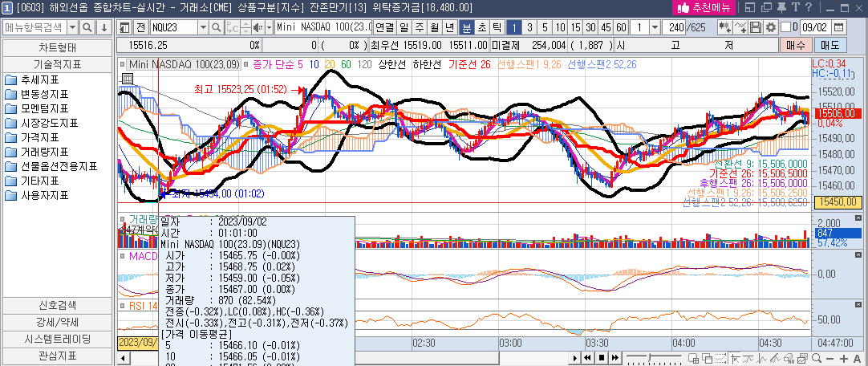Screen dimensions: 868x366
Task: Click the T font icon in title bar
Action: click(795, 8)
